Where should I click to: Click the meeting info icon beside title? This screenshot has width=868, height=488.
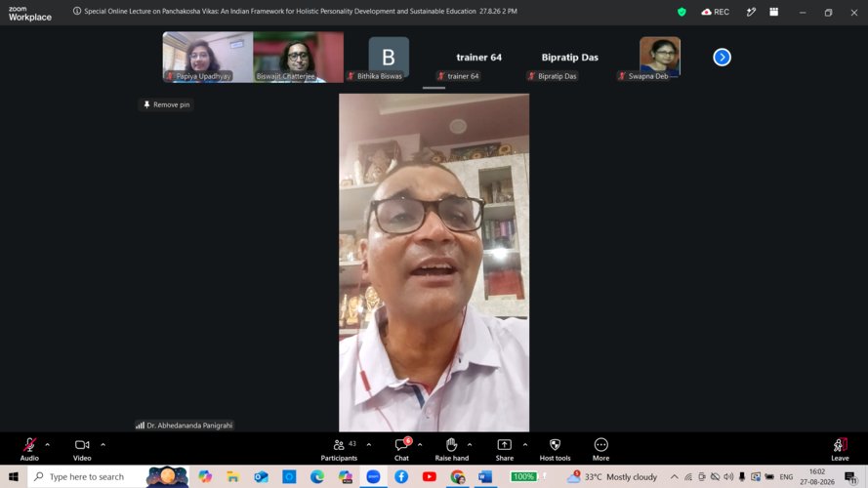coord(77,11)
